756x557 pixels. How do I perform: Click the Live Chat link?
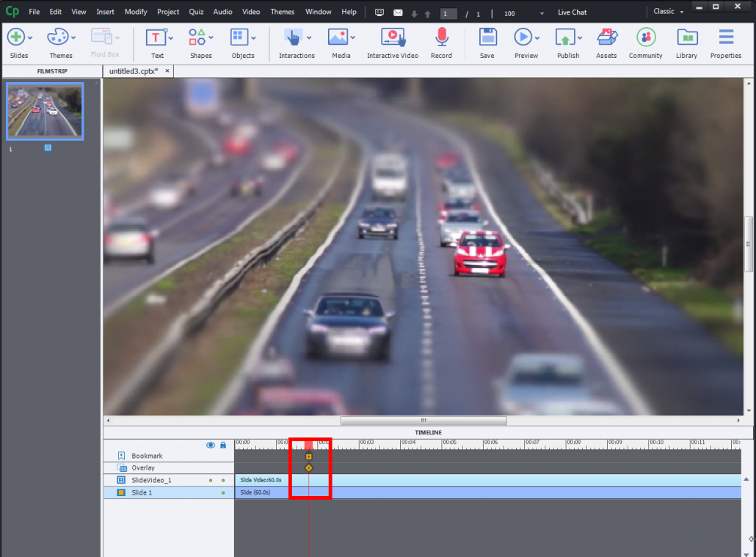tap(572, 12)
